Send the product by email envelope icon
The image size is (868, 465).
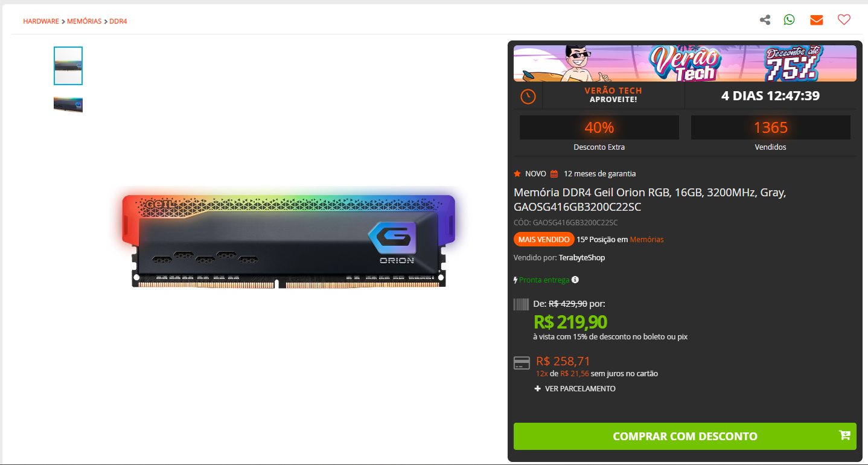(817, 20)
